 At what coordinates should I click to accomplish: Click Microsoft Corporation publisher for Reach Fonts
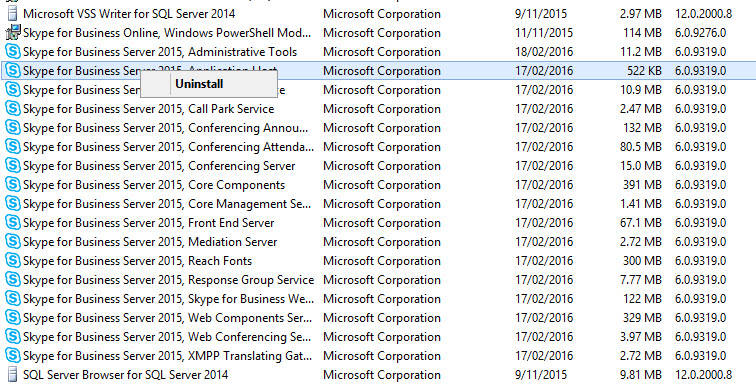[382, 261]
